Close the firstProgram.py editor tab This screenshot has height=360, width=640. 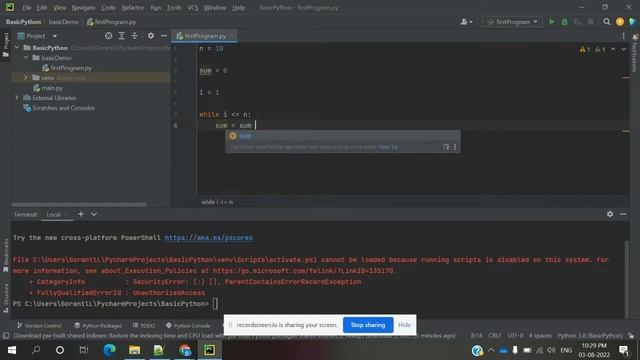pyautogui.click(x=232, y=36)
